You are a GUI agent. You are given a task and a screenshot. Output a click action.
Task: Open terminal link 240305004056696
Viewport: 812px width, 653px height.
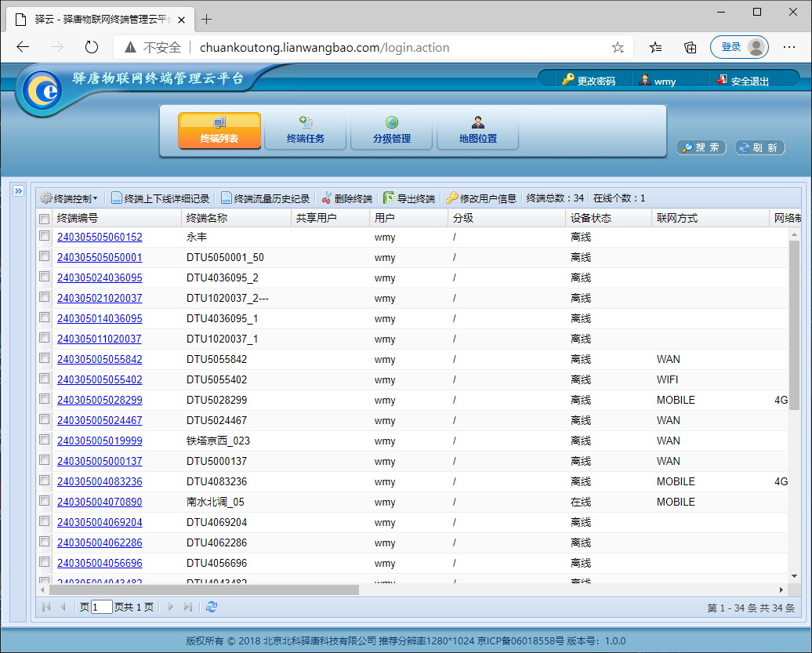(100, 563)
